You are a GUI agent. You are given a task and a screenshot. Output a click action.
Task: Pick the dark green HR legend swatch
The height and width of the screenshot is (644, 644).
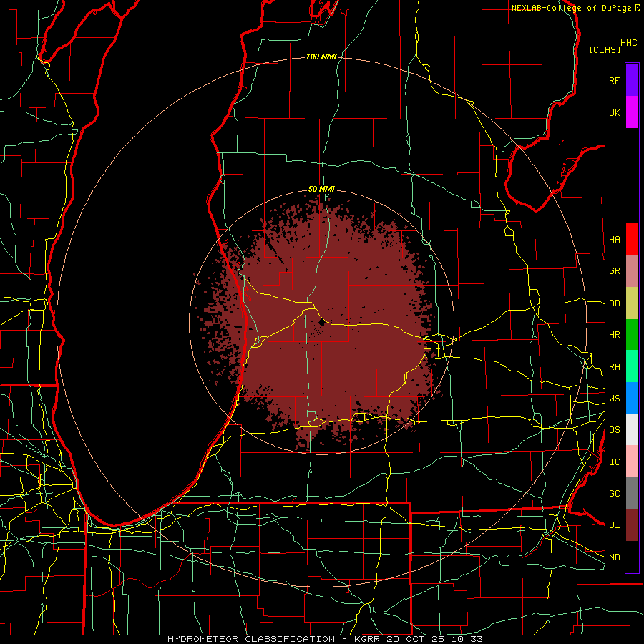632,335
